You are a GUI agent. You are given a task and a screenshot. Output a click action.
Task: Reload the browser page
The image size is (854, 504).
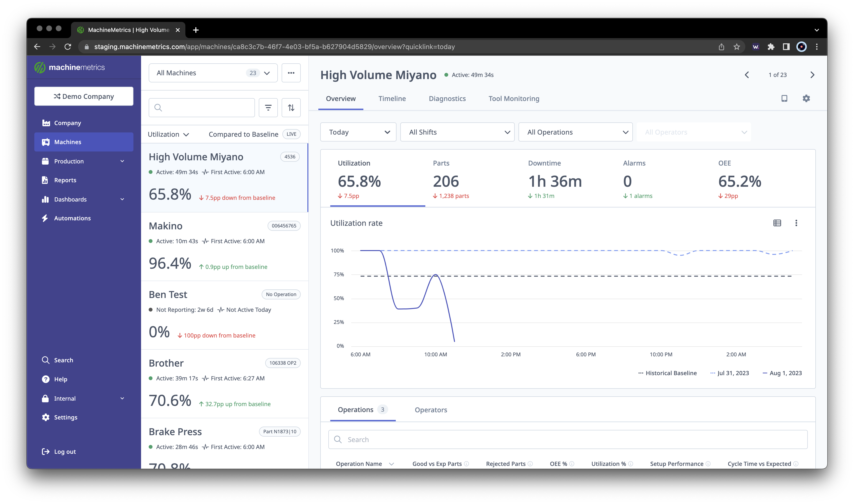pos(68,47)
